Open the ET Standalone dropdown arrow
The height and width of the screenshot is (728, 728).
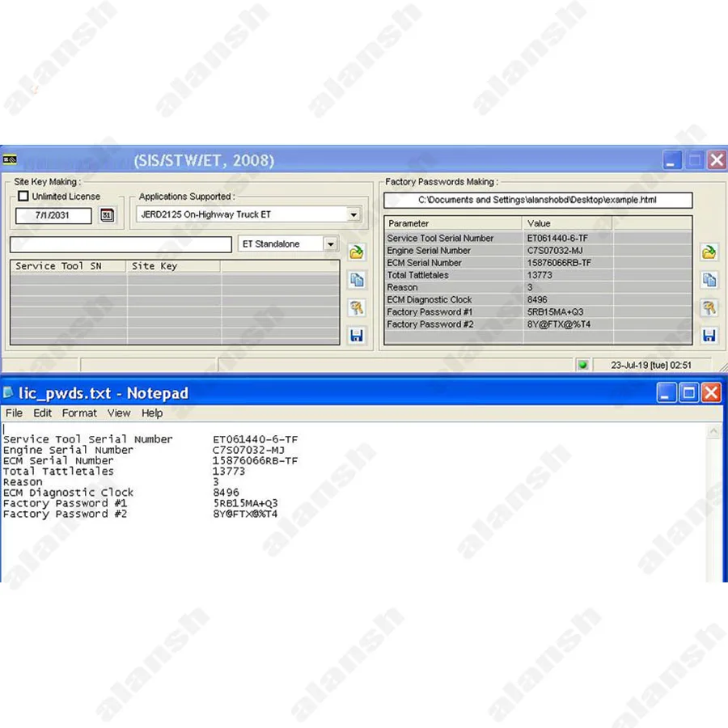[331, 243]
